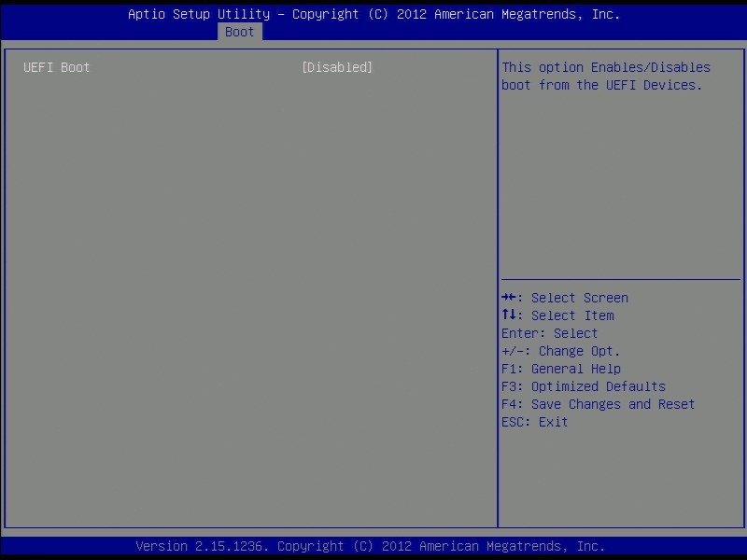
Task: Click the American Megatrends text in footer
Action: 500,546
